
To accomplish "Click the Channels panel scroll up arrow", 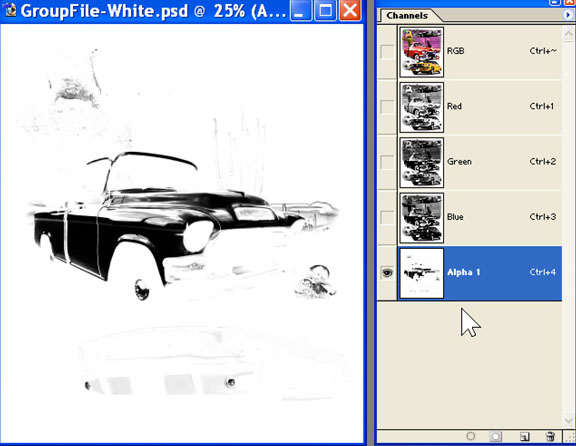I will click(x=568, y=34).
